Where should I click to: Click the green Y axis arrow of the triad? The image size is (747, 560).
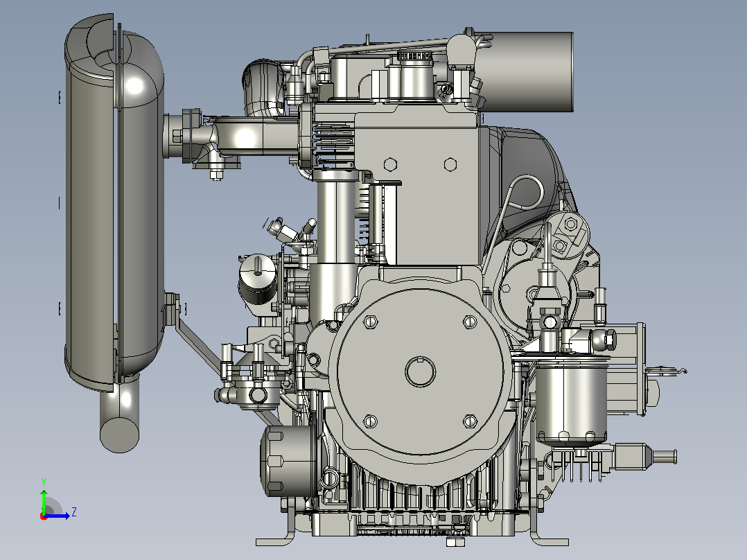44,501
